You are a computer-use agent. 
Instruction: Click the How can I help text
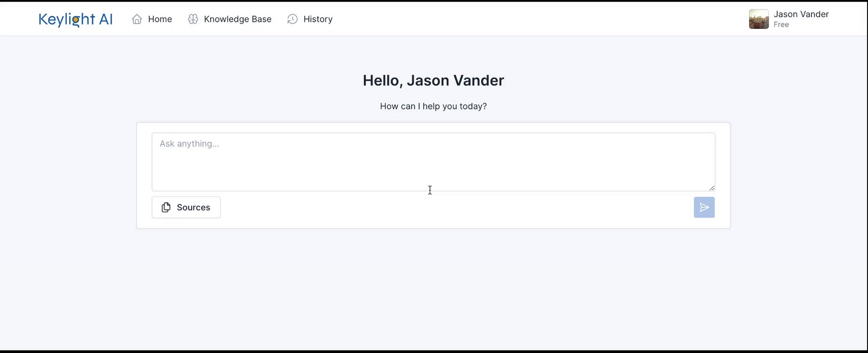(x=433, y=106)
